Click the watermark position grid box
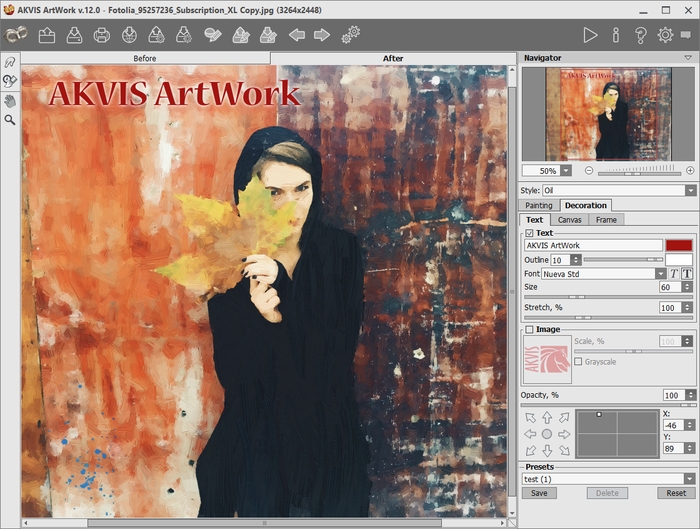 coord(617,434)
